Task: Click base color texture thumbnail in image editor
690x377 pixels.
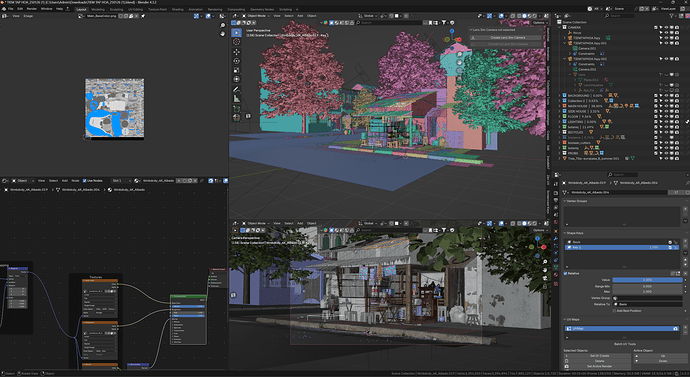Action: click(114, 108)
